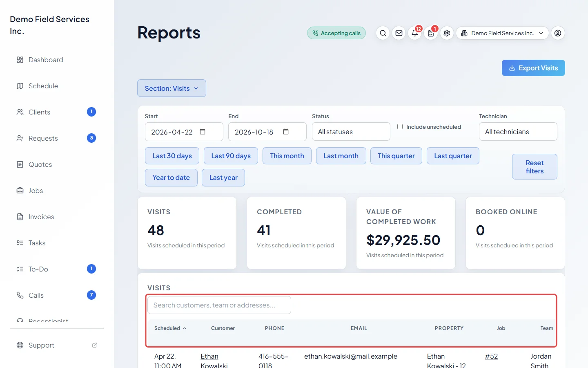Click the Quotes document icon in sidebar

20,164
